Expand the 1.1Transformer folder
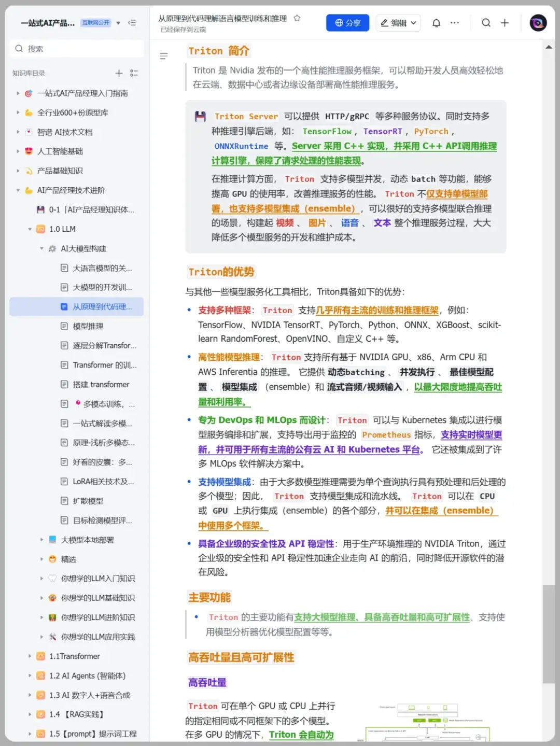Screen dimensions: 560x746 [x=30, y=656]
